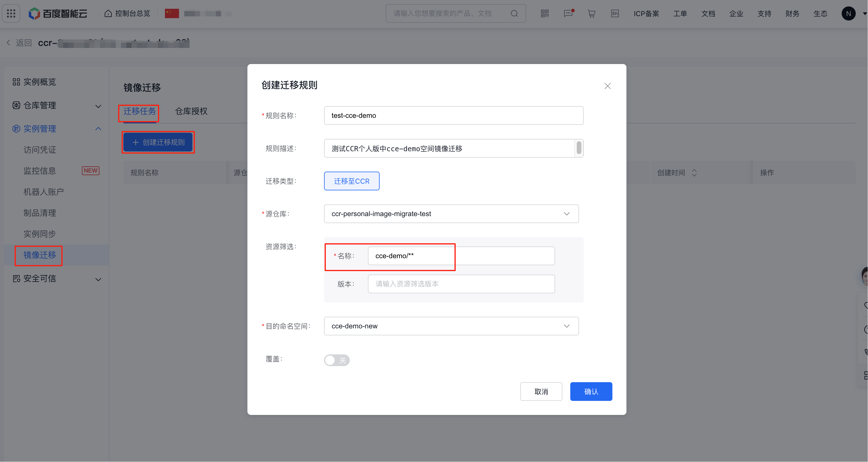Click the 仓库管理 icon
The image size is (868, 462).
pos(16,106)
